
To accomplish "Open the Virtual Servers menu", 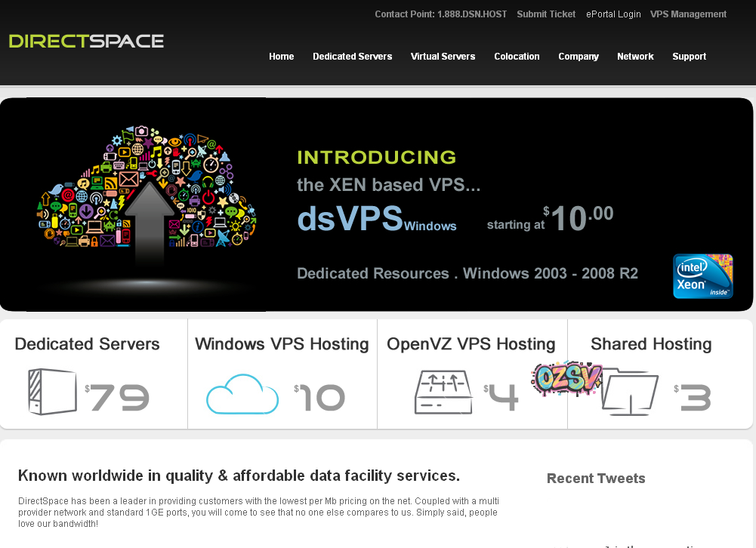I will pyautogui.click(x=443, y=56).
